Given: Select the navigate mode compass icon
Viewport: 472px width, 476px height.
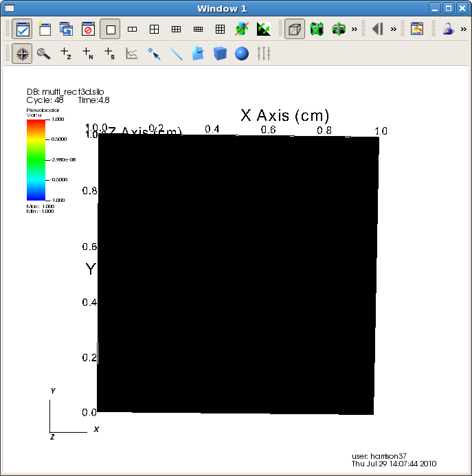Looking at the screenshot, I should click(22, 54).
